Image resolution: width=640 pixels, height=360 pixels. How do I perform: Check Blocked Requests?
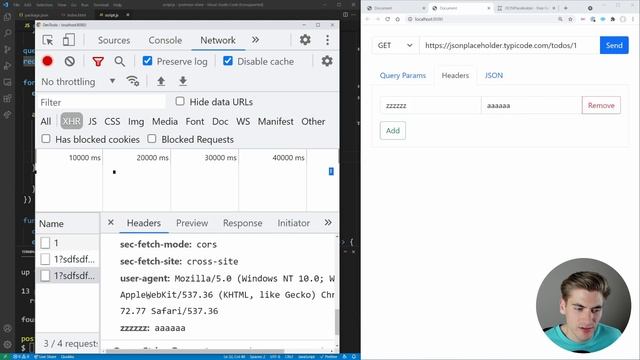[x=152, y=139]
